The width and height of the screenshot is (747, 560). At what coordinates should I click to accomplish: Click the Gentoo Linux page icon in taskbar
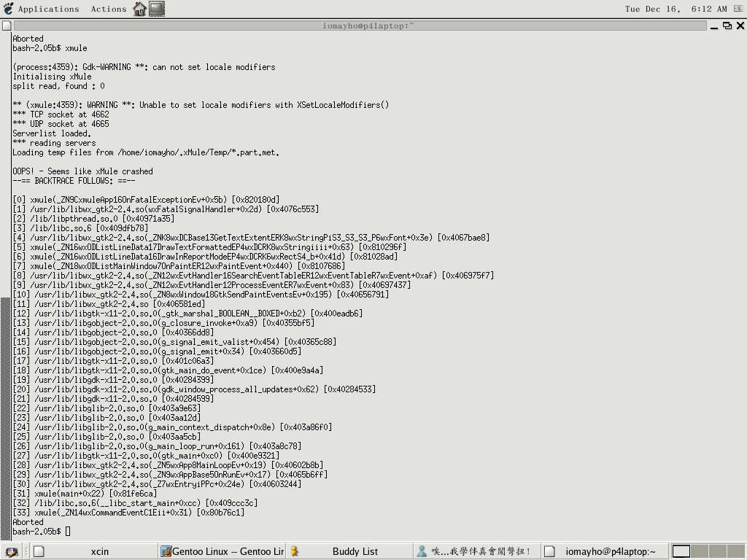click(x=166, y=551)
